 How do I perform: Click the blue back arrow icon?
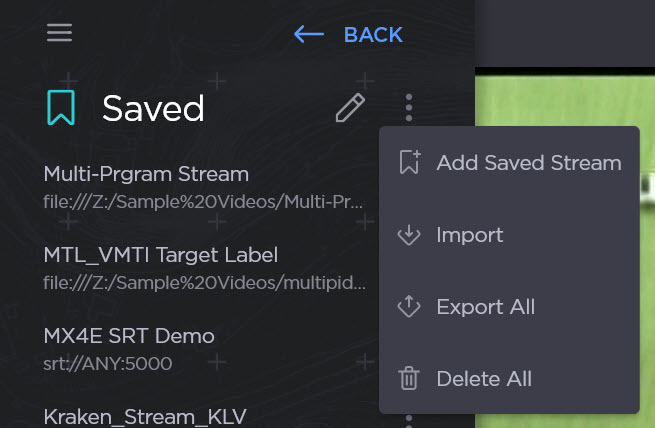[309, 35]
